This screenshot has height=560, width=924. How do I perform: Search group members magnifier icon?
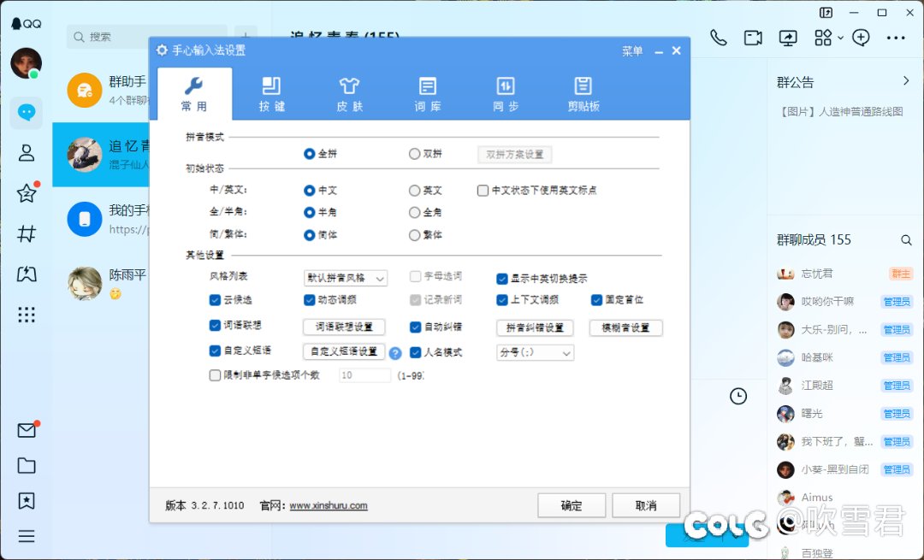click(x=906, y=240)
